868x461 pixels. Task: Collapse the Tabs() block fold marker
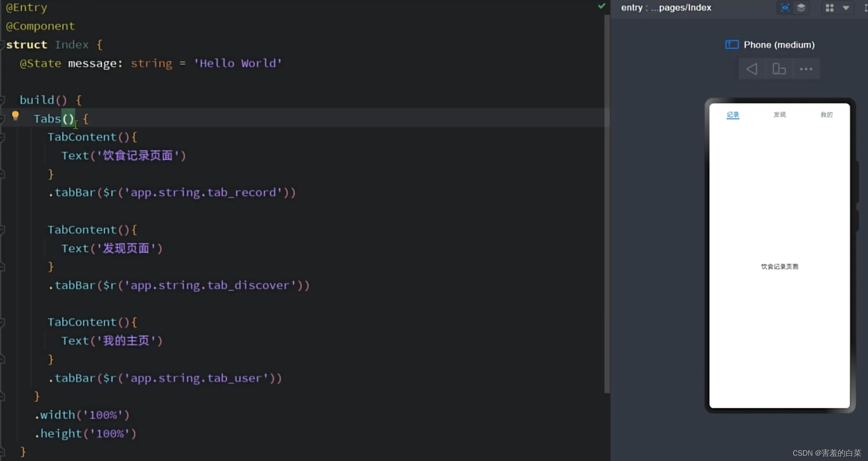click(2, 118)
